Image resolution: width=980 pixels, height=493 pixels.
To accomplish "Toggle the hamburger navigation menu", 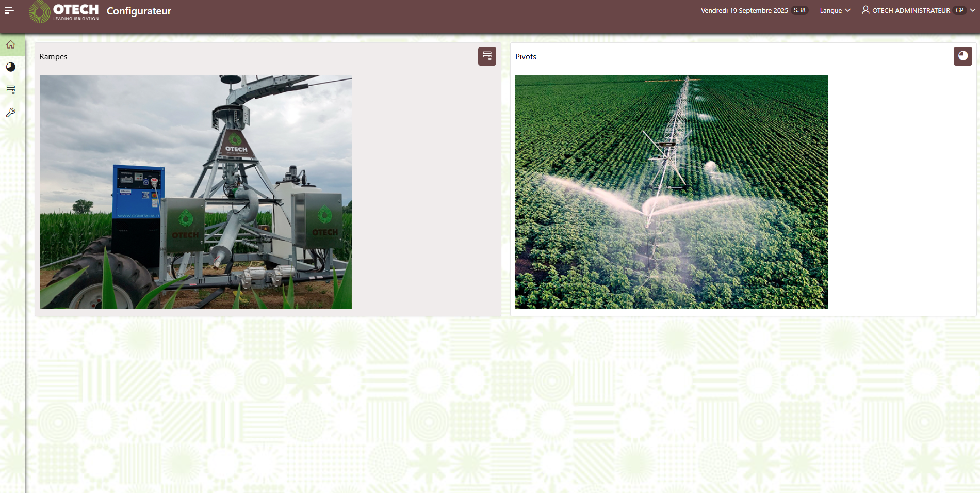I will pyautogui.click(x=9, y=10).
